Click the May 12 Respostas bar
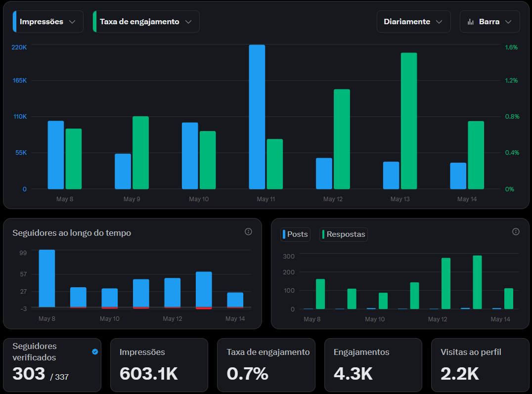Viewport: 532px width, 394px height. coord(446,283)
